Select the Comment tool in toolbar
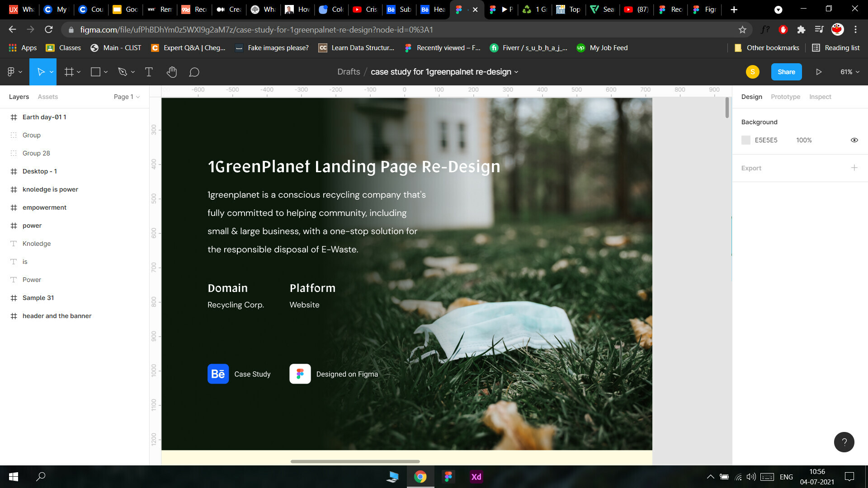 (195, 71)
